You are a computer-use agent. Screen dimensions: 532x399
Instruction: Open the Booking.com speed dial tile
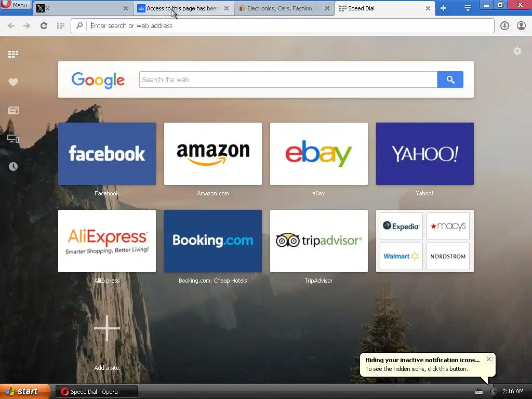click(x=212, y=241)
